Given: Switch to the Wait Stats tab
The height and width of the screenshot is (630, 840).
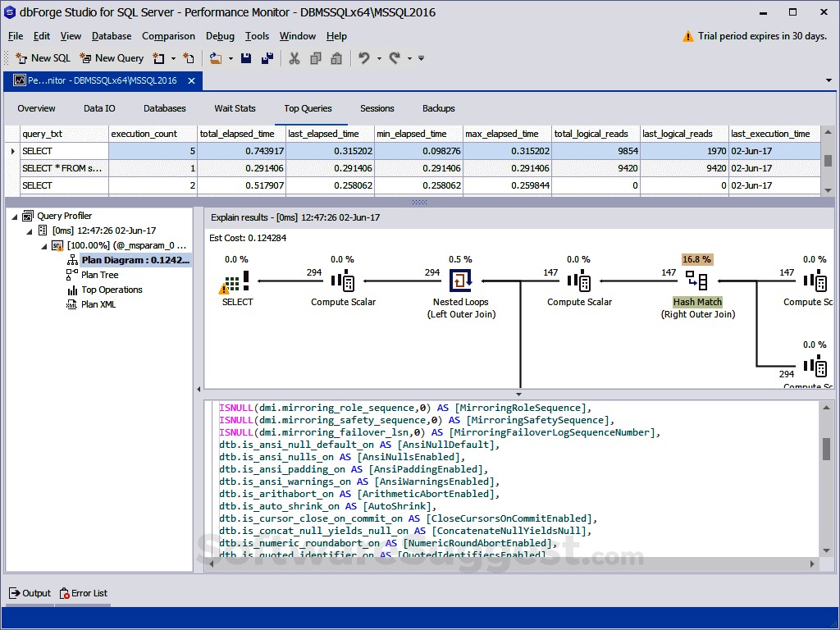Looking at the screenshot, I should point(237,107).
